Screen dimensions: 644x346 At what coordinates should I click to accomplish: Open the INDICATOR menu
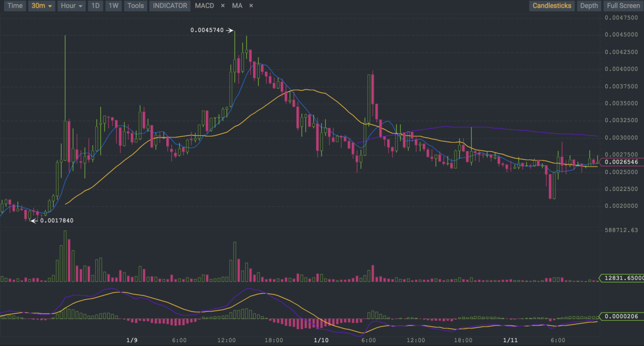170,6
